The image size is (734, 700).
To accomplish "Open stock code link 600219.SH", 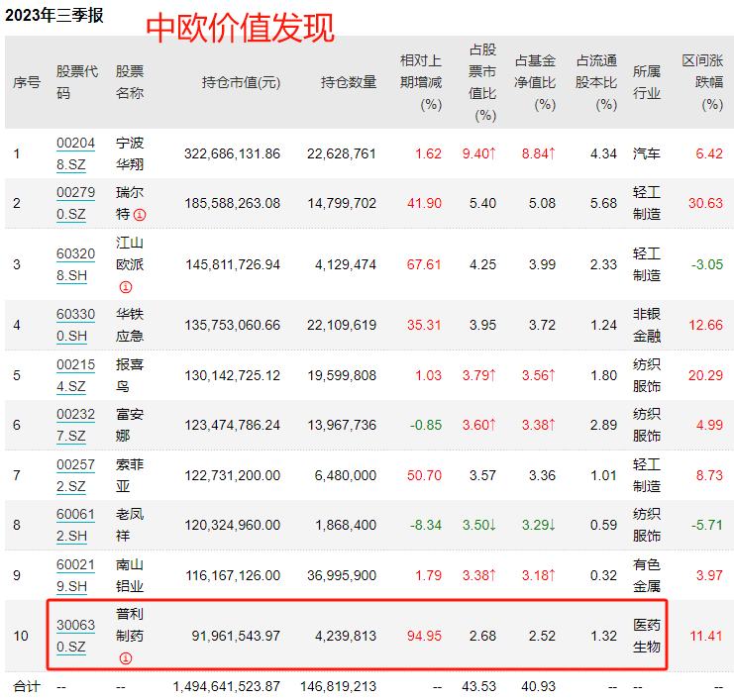I will [x=75, y=575].
